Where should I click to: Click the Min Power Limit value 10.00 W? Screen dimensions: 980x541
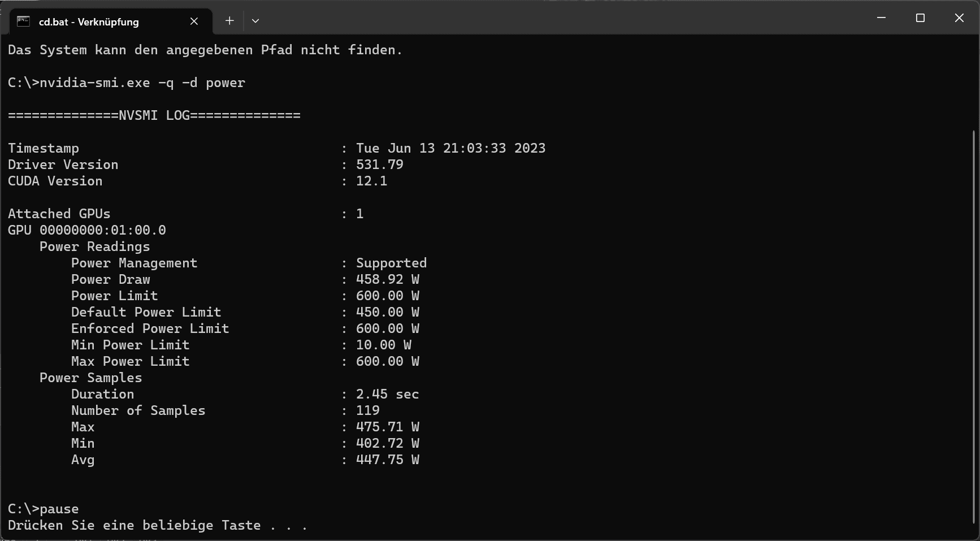384,345
